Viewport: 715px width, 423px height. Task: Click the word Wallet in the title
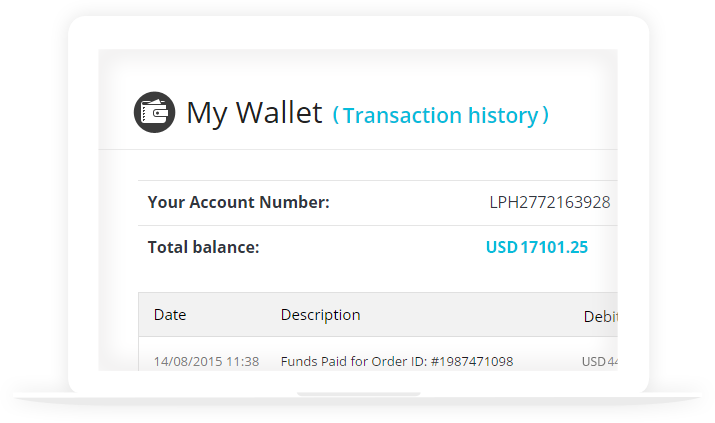279,112
